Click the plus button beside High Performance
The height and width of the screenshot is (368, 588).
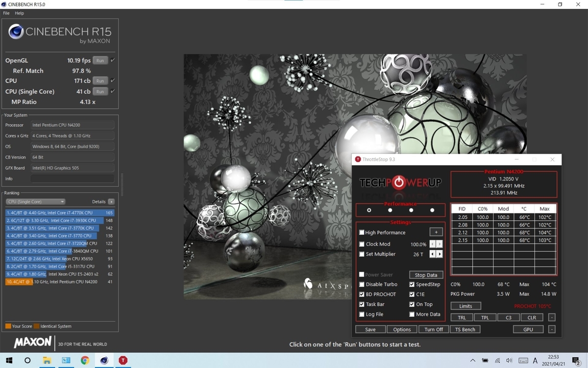pos(436,232)
